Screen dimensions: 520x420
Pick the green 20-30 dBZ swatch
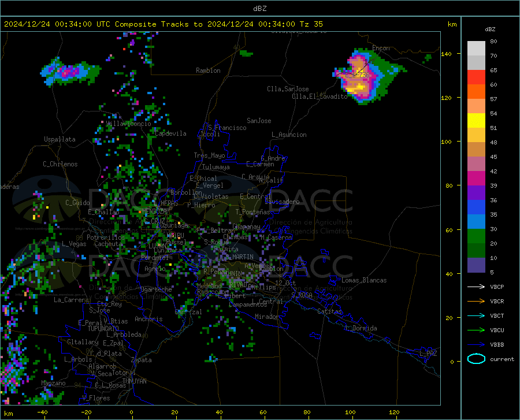(476, 236)
